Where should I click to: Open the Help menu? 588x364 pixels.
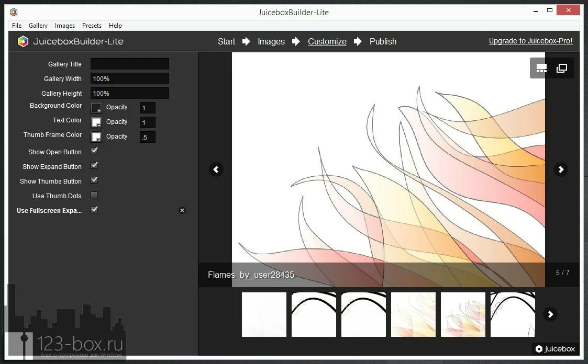click(x=116, y=26)
